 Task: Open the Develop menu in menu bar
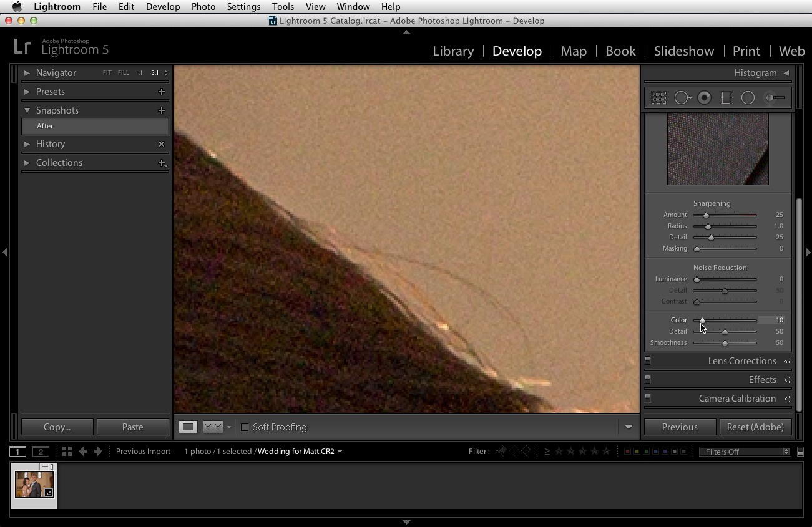[x=163, y=7]
